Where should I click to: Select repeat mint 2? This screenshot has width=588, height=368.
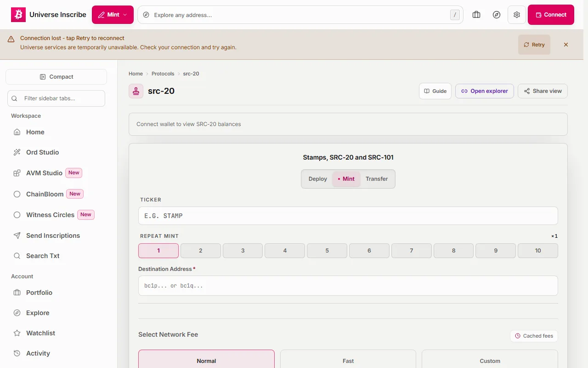[201, 251]
